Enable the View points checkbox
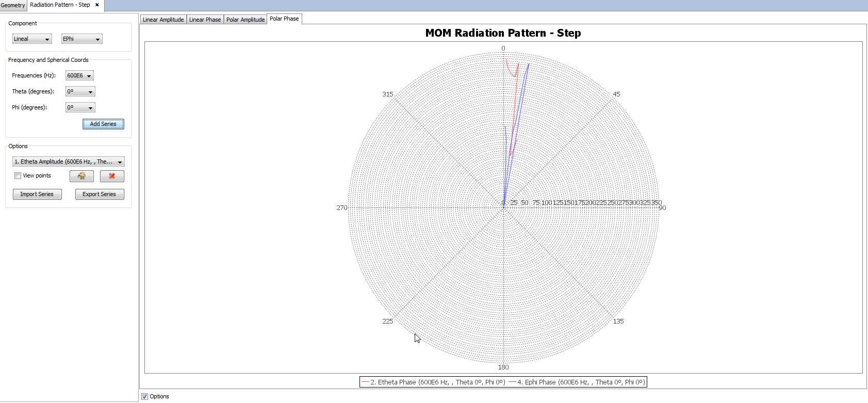The image size is (868, 403). [x=18, y=176]
